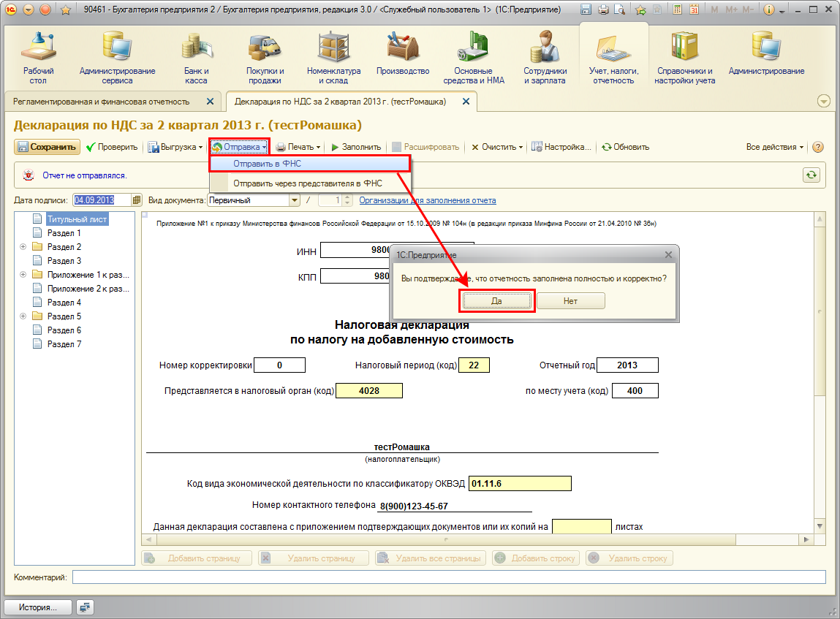Save the declaration with Сохранить

pyautogui.click(x=47, y=147)
